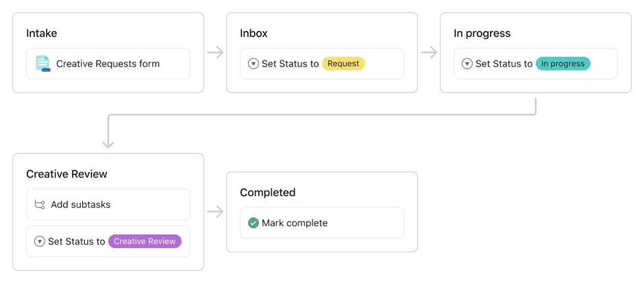Click the Add subtasks branch icon
Screen dimensions: 644x283
coord(40,204)
